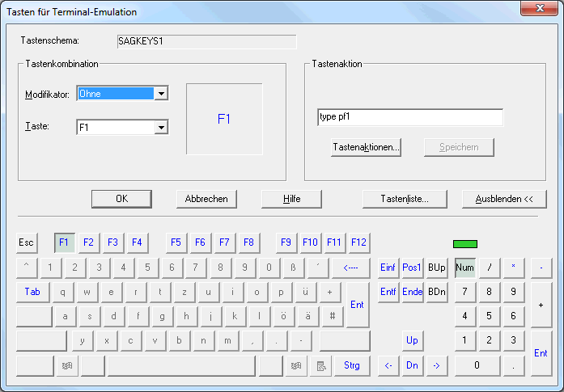This screenshot has width=564, height=392.
Task: Select the F9 key
Action: [286, 242]
